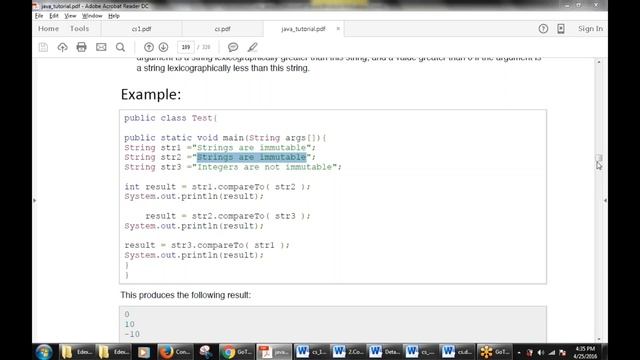Image resolution: width=640 pixels, height=360 pixels.
Task: Click the scrollbar down arrow
Action: coord(599,339)
